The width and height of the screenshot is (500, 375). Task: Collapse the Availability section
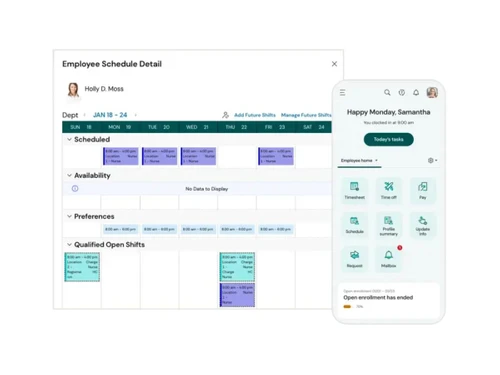[69, 175]
